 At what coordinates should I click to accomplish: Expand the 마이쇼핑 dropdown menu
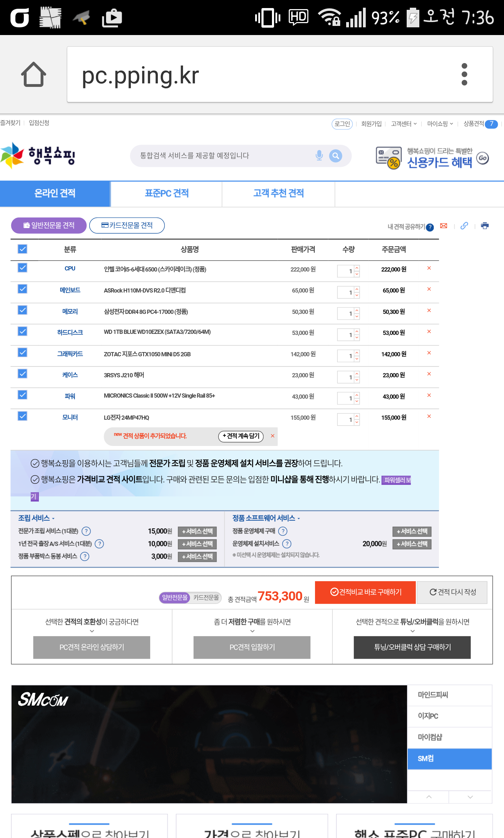point(440,124)
